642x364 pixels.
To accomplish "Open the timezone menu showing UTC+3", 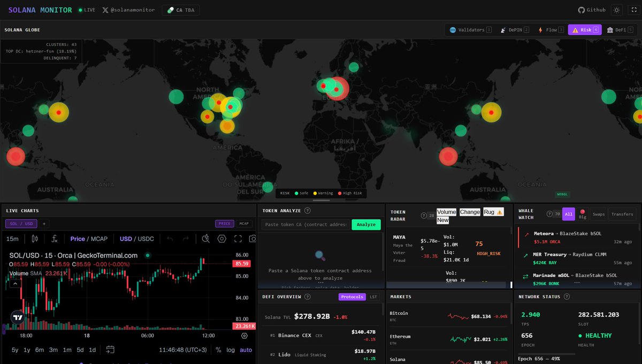I will [x=183, y=350].
